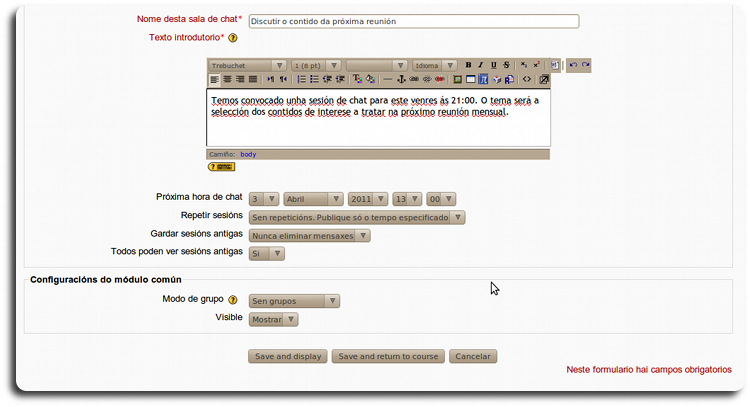Insert a bulleted list
The height and width of the screenshot is (407, 750).
tap(314, 79)
